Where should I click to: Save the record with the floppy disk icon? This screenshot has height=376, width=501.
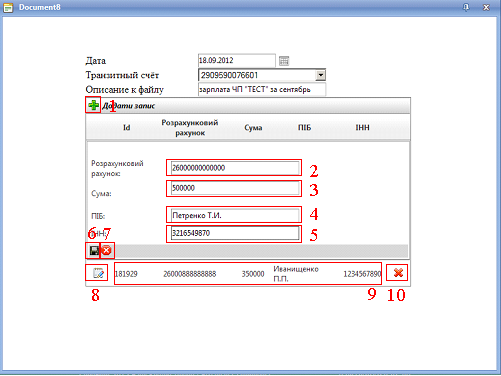point(94,250)
